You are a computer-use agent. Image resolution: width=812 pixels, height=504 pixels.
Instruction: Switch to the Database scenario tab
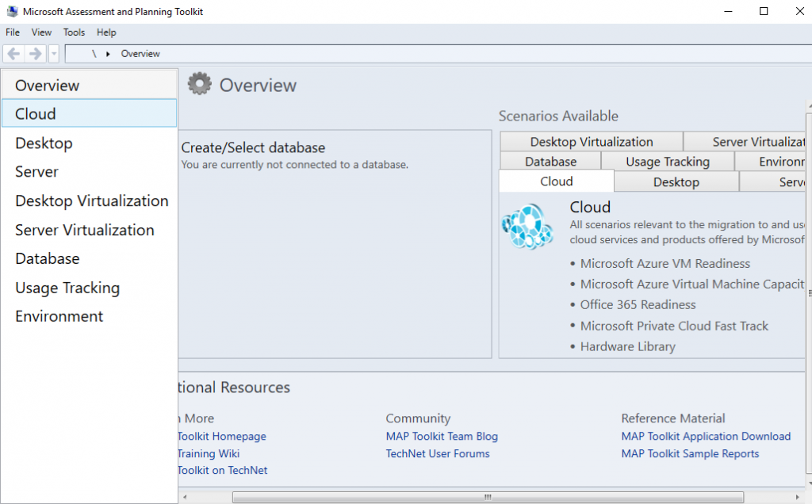coord(550,162)
